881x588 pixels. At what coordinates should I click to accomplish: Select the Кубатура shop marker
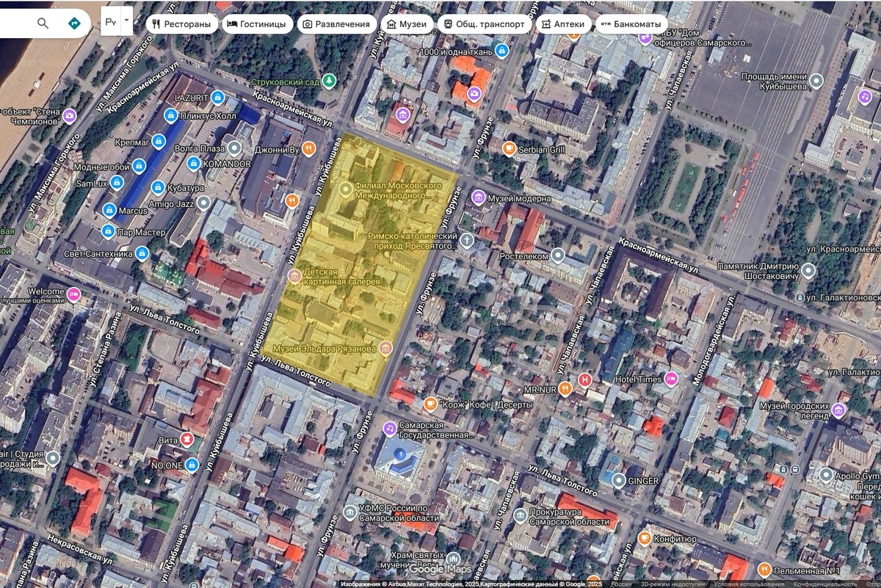(157, 187)
